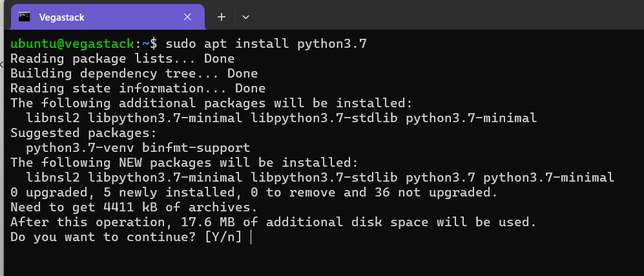The height and width of the screenshot is (276, 644).
Task: Click the terminal icon in the Vegastack tab
Action: pyautogui.click(x=25, y=17)
